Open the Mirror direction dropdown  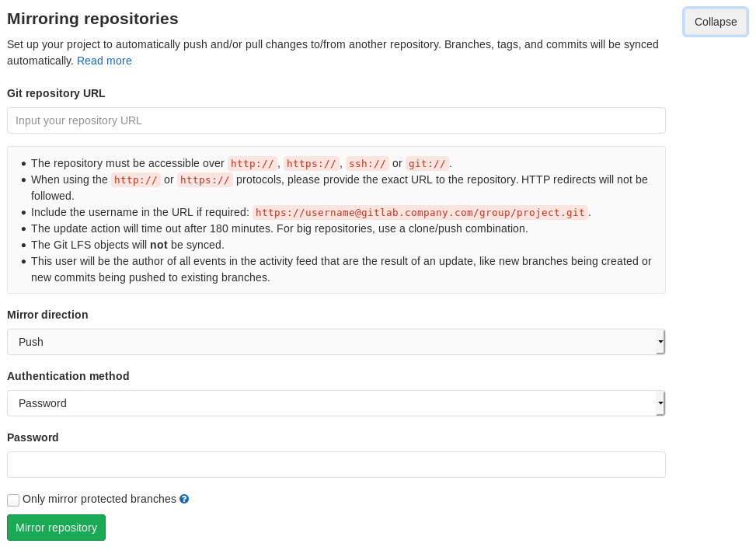coord(336,342)
